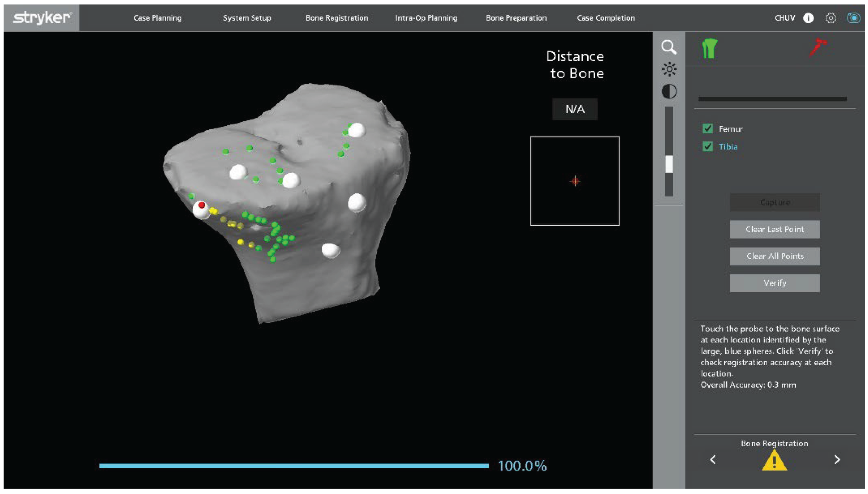Open the Case Planning tab

pyautogui.click(x=157, y=18)
